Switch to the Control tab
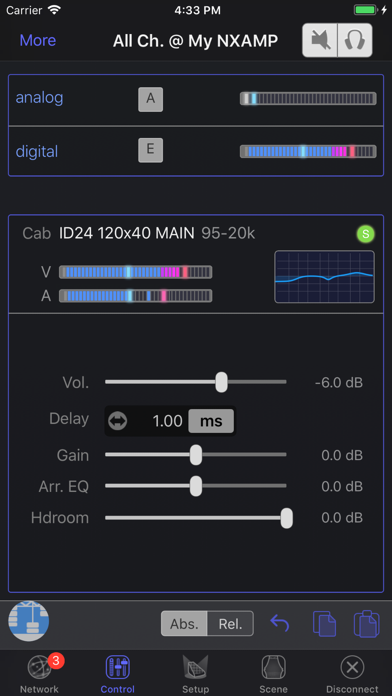 coord(118,675)
